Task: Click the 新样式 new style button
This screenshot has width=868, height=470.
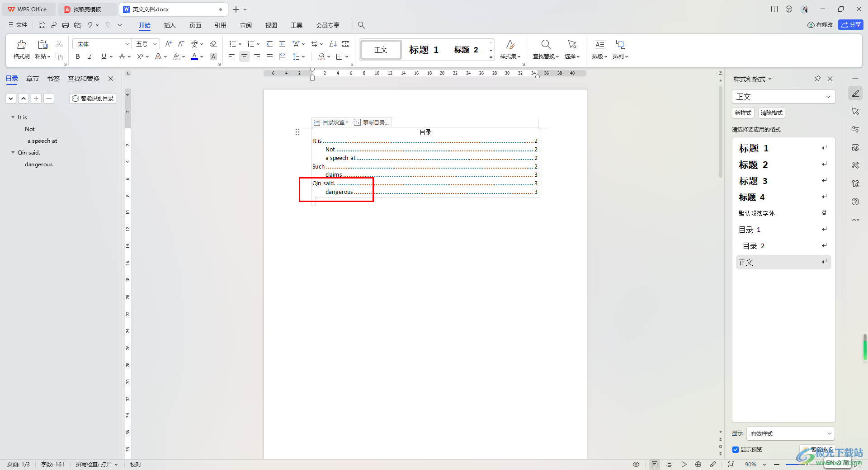Action: click(x=743, y=113)
